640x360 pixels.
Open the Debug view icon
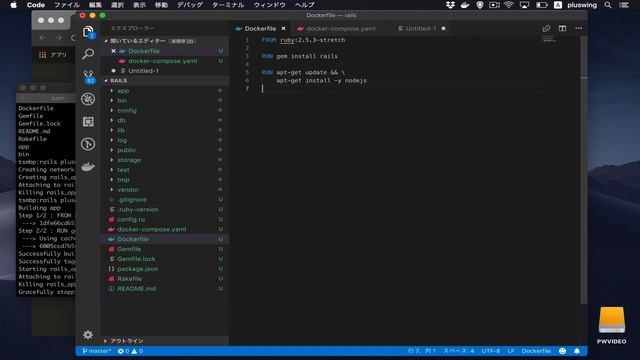coord(88,99)
